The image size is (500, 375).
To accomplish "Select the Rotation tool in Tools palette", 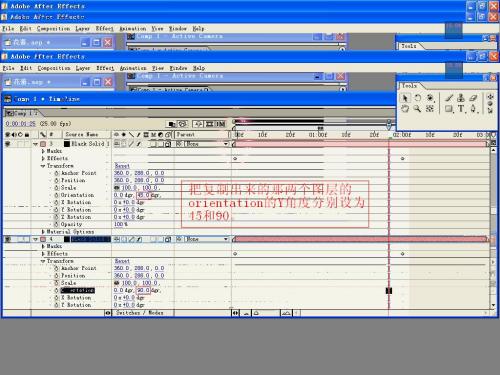I will pos(417,98).
